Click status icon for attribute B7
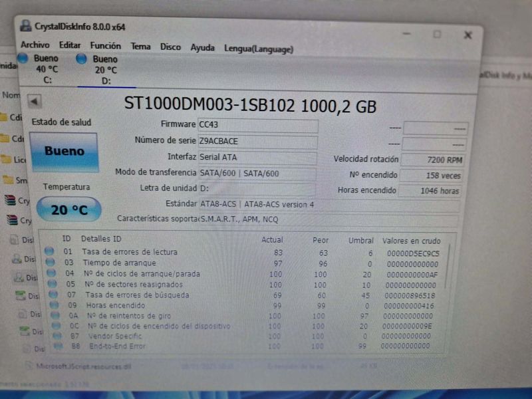 pyautogui.click(x=57, y=336)
